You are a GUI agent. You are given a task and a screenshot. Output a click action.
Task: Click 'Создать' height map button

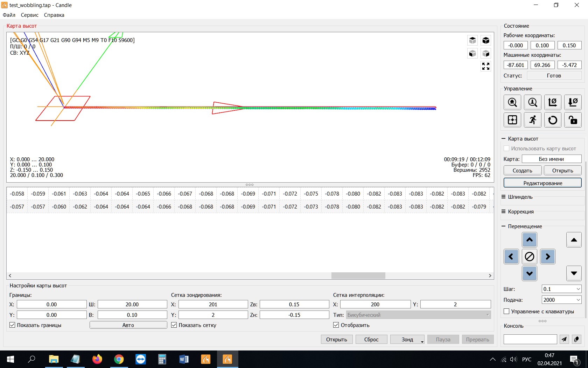[x=523, y=171]
